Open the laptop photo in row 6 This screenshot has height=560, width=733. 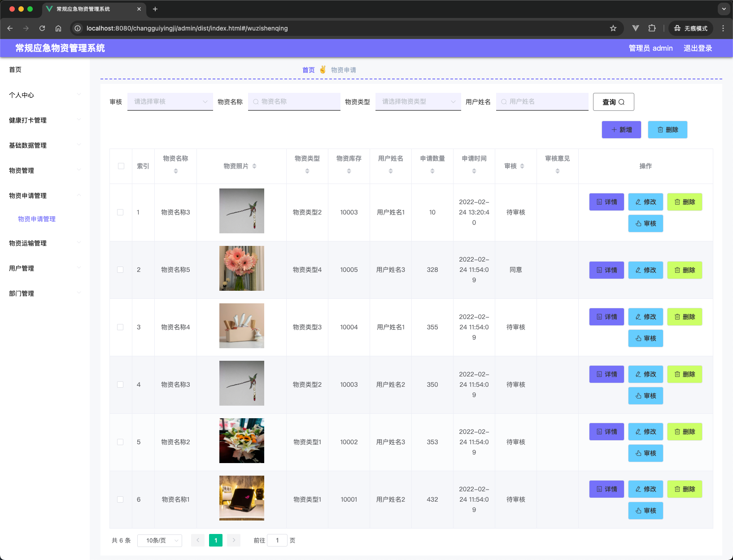[242, 498]
